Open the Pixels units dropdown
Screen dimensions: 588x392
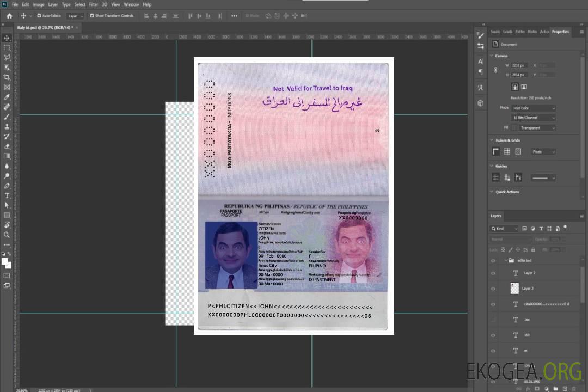point(543,151)
